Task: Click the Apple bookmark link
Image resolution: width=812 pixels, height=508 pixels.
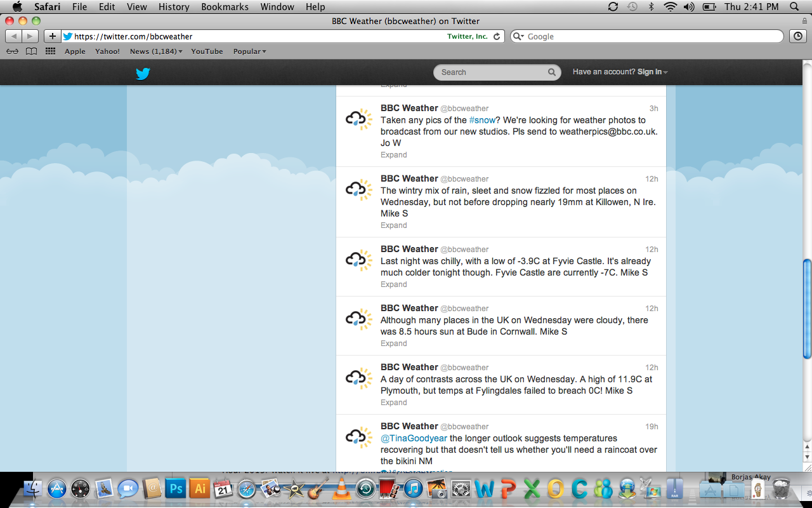Action: (75, 51)
